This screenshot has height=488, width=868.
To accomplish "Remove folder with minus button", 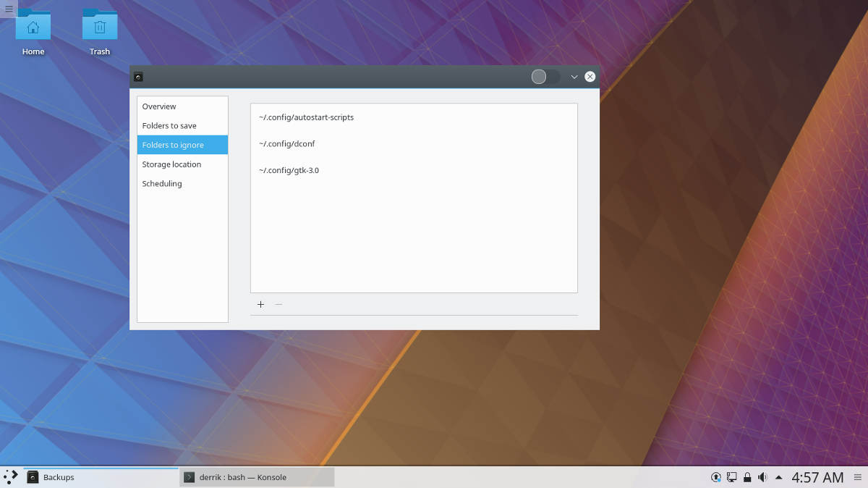I will coord(278,304).
